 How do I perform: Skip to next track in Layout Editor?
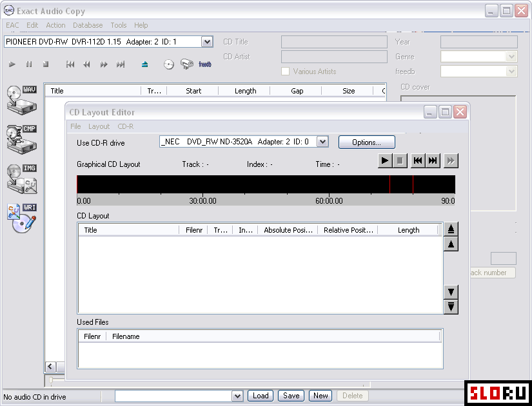coord(433,160)
